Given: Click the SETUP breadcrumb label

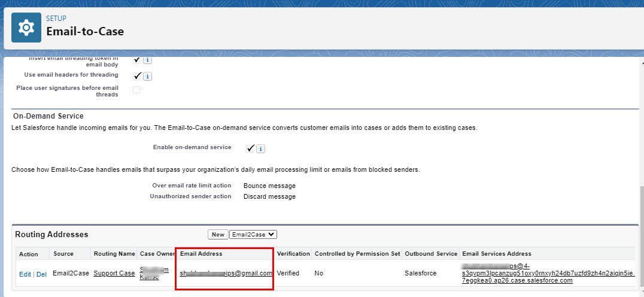Looking at the screenshot, I should click(56, 19).
